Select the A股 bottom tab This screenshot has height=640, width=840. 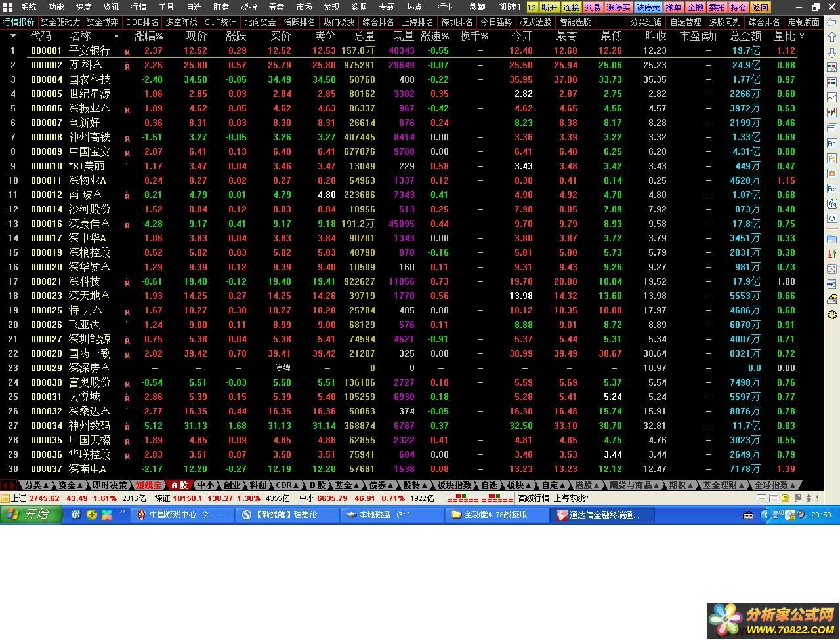click(179, 485)
